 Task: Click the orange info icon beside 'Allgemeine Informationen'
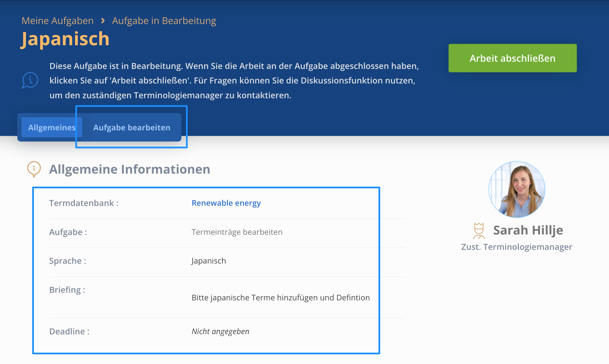click(34, 169)
